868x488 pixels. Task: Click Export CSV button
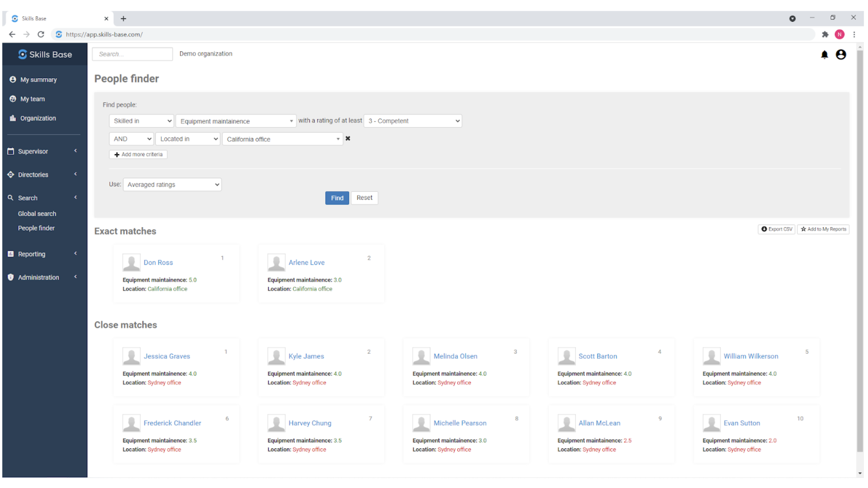tap(776, 229)
